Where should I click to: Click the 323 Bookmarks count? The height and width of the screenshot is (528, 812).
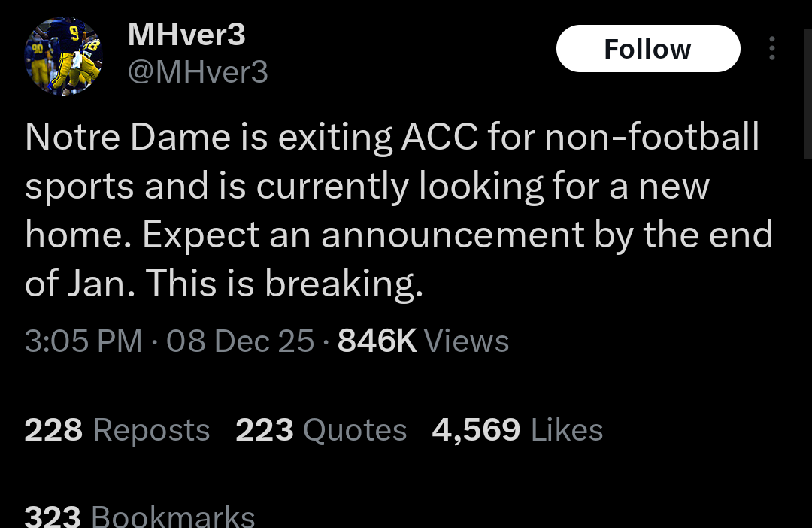tap(139, 517)
